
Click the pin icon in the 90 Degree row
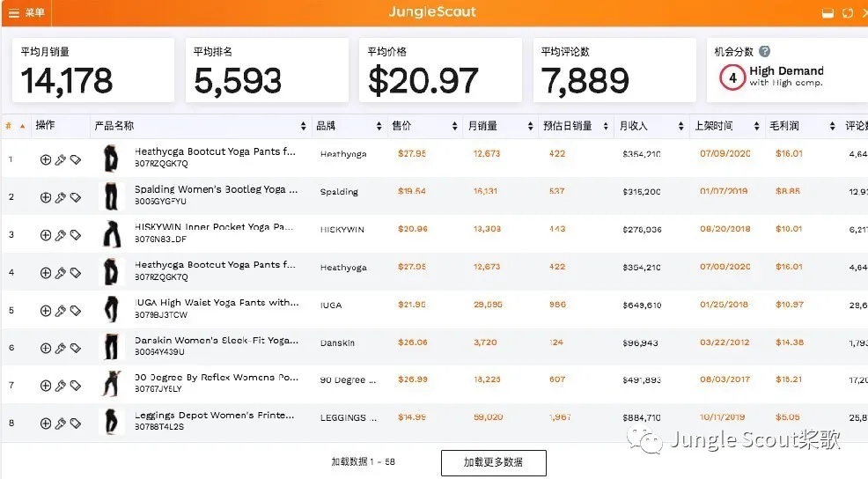click(61, 386)
